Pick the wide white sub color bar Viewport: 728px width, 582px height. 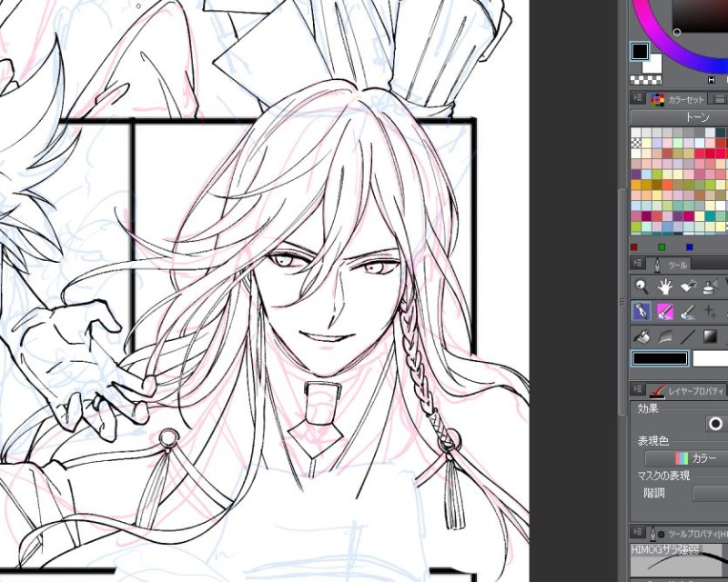click(711, 358)
